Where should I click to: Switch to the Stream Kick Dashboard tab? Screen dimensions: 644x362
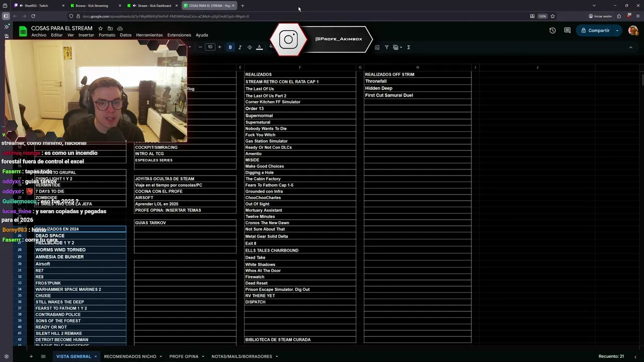pos(152,6)
